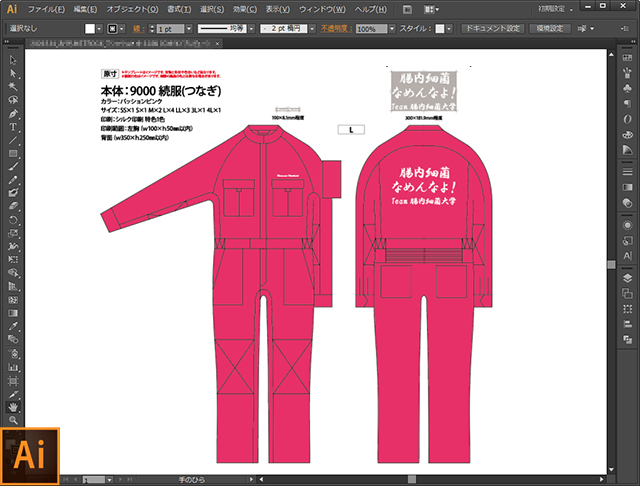Select the Hand tool

[14, 408]
